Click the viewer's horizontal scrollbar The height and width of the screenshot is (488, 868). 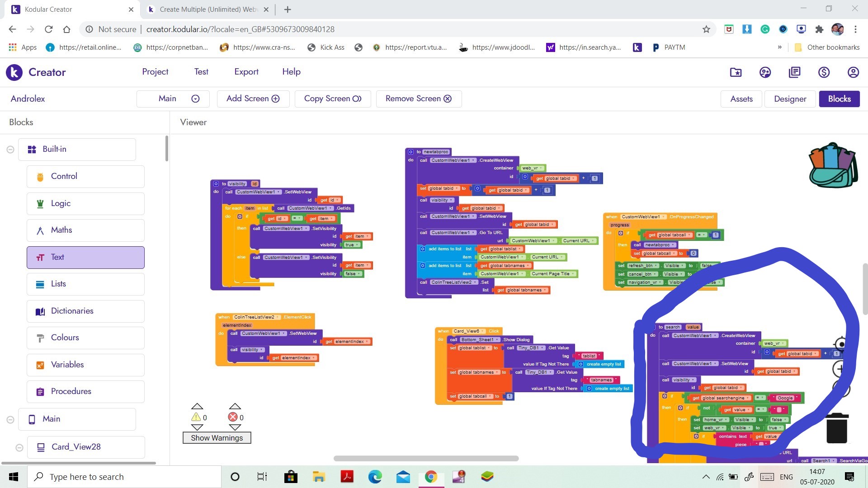(x=425, y=458)
